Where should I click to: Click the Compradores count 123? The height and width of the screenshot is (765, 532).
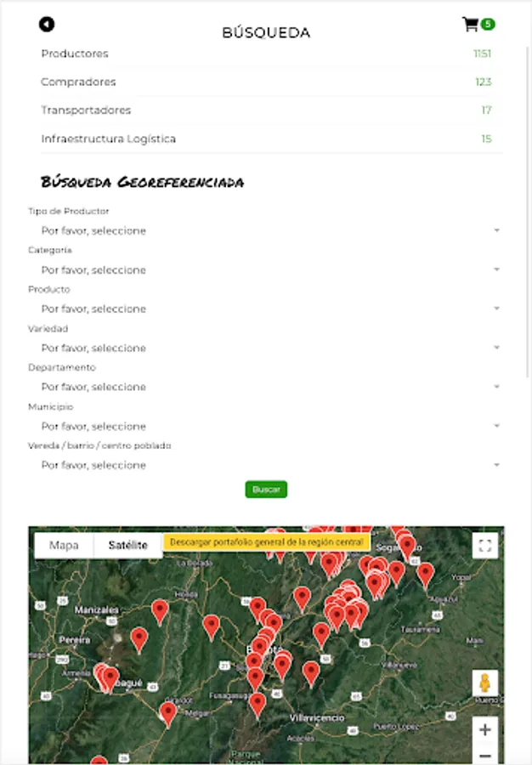point(484,82)
